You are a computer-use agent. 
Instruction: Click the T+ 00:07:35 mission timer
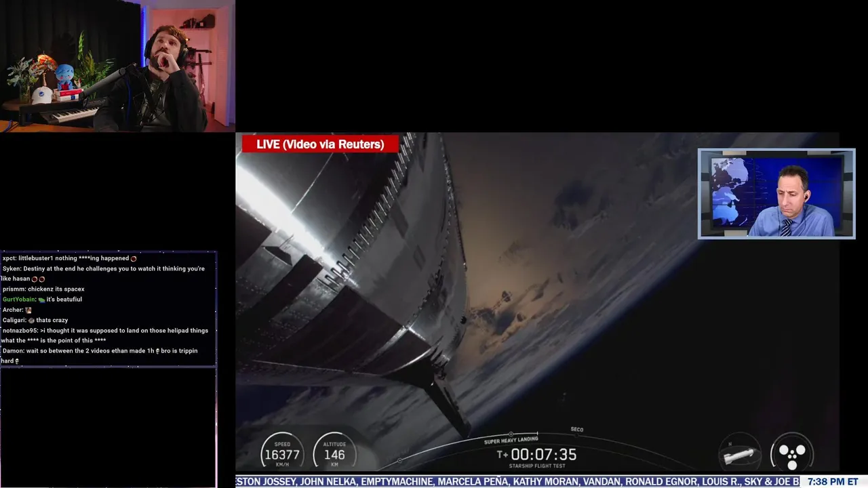pos(536,454)
